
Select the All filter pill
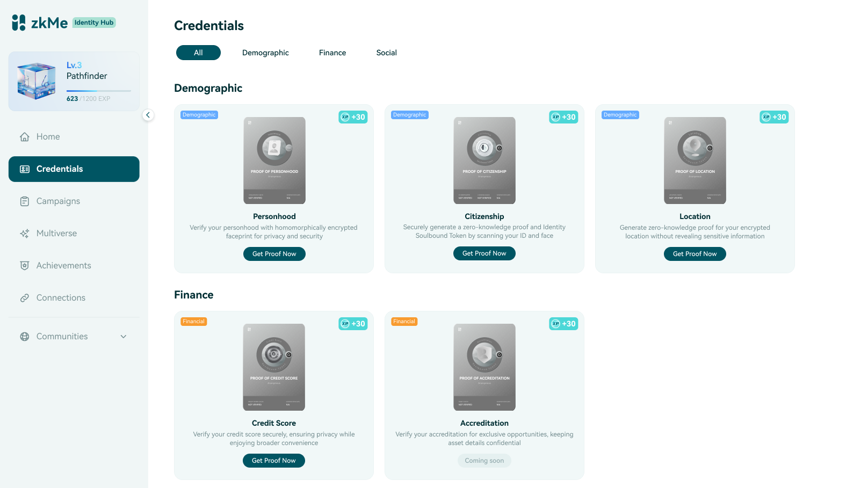[x=198, y=52]
